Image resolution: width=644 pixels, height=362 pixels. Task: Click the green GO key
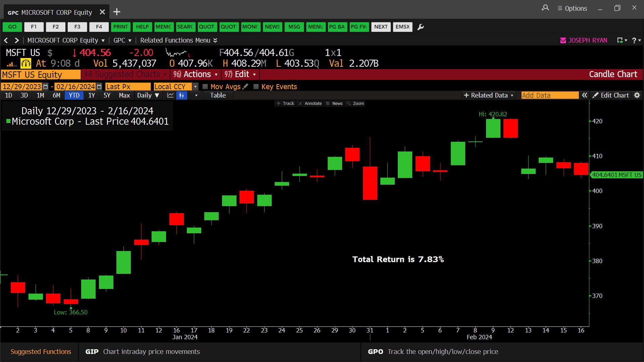coord(12,27)
